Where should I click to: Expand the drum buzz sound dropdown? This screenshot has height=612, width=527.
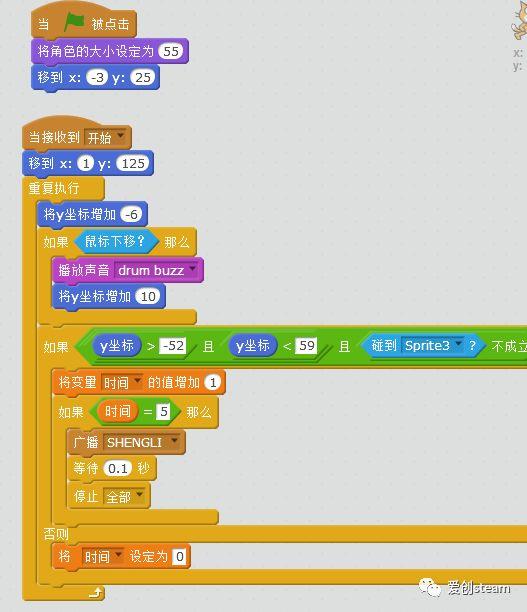192,269
